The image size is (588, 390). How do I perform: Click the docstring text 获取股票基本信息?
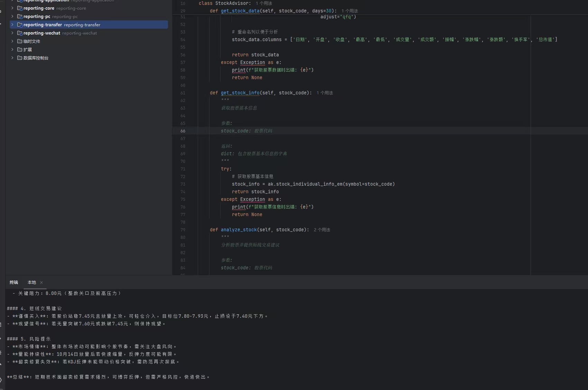coord(239,108)
